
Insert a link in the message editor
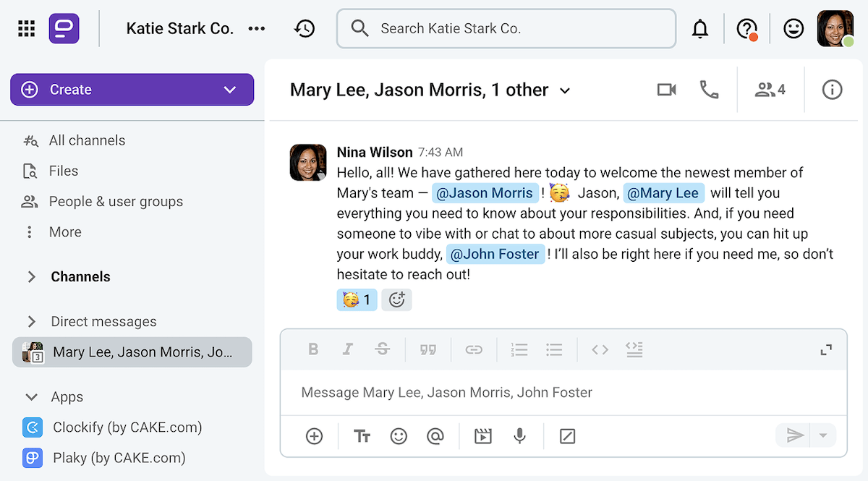click(x=474, y=349)
